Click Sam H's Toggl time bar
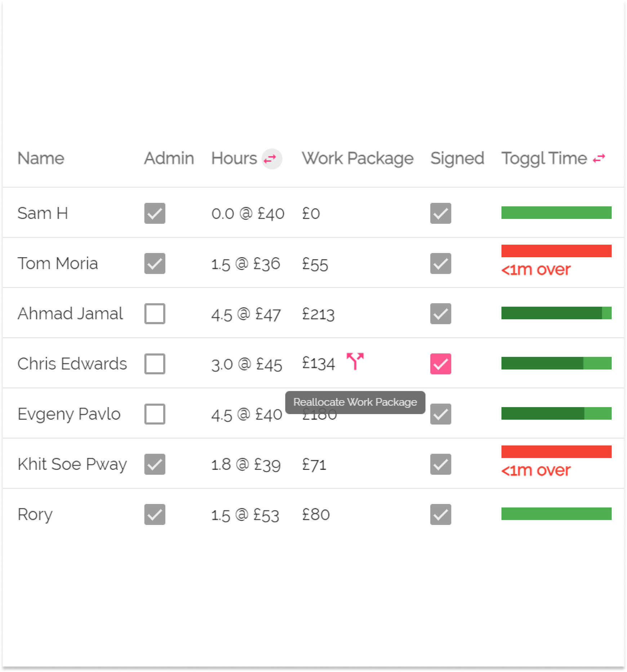The width and height of the screenshot is (627, 672). pyautogui.click(x=556, y=213)
